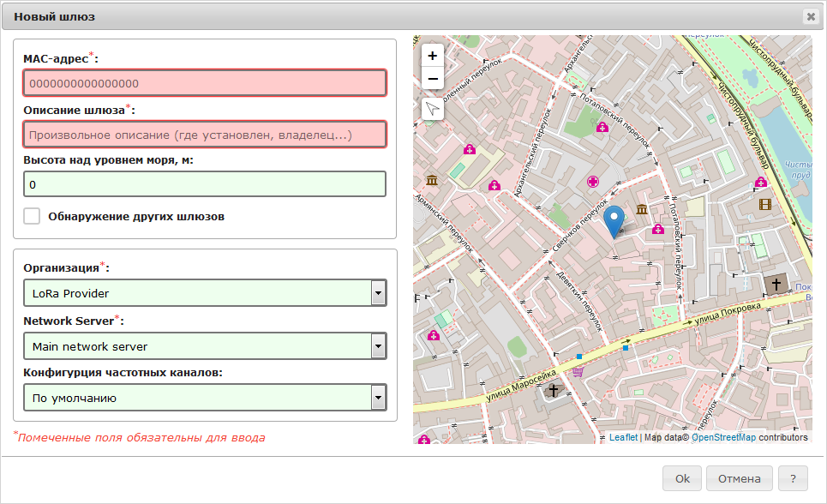Click the Описание шлюза text field

coord(205,135)
